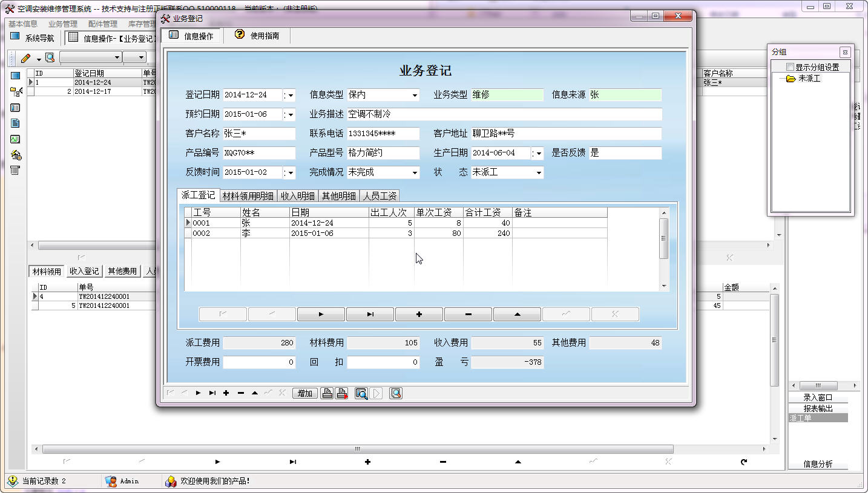
Task: Open the 业务管理 menu
Action: point(63,24)
